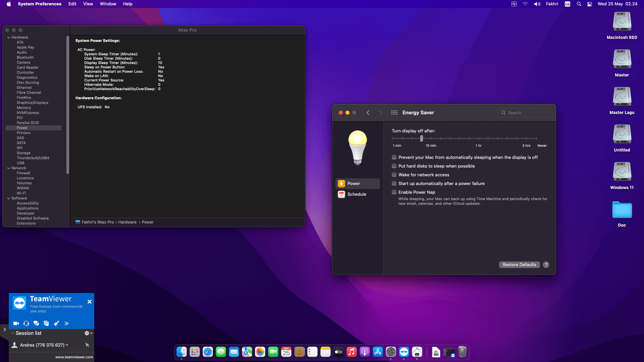Screen dimensions: 644x362
Task: Enable Prevent Mac from automatically sleeping
Action: pyautogui.click(x=394, y=157)
